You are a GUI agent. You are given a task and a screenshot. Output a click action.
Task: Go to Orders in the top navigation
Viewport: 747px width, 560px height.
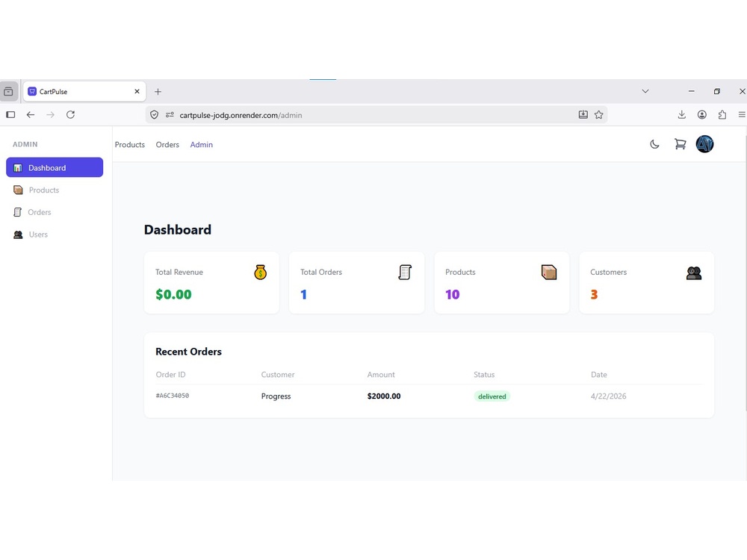tap(167, 145)
